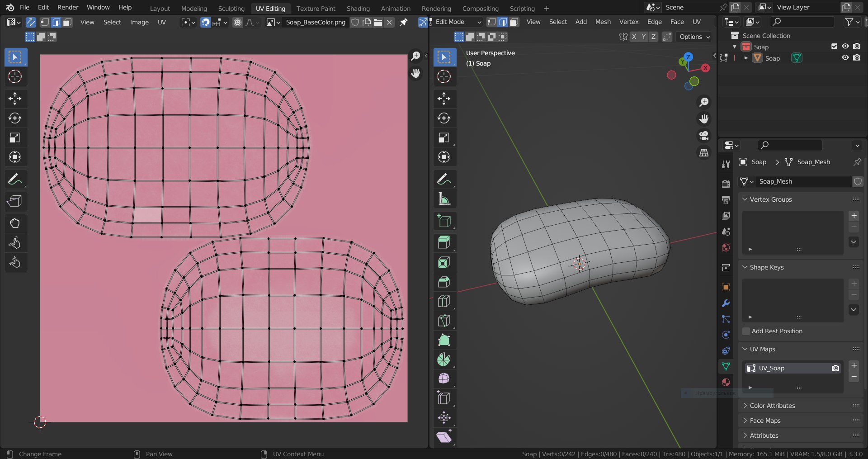Viewport: 868px width, 459px height.
Task: Select the Bevel tool
Action: (x=444, y=282)
